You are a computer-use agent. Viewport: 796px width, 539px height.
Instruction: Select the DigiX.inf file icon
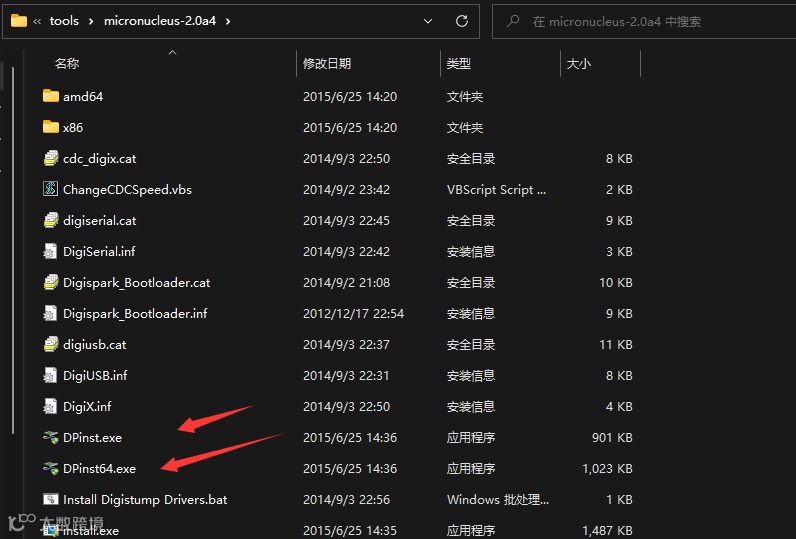click(50, 406)
